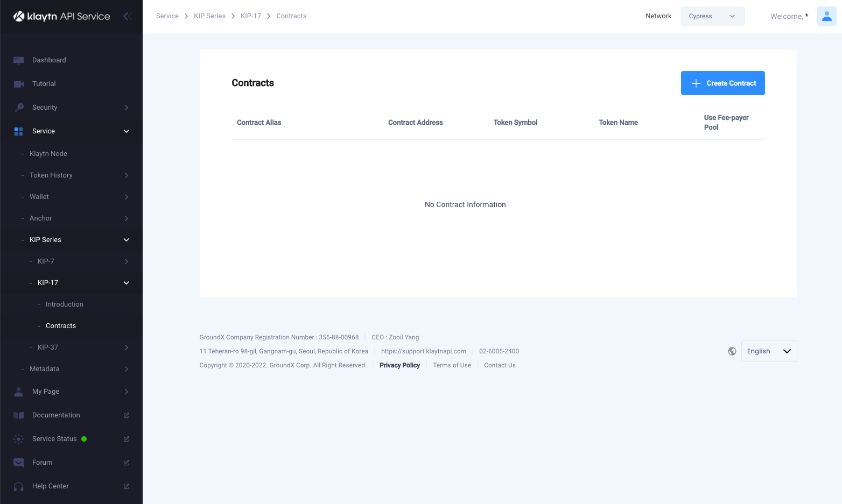Click the Token Name column header
The width and height of the screenshot is (842, 504).
click(618, 123)
